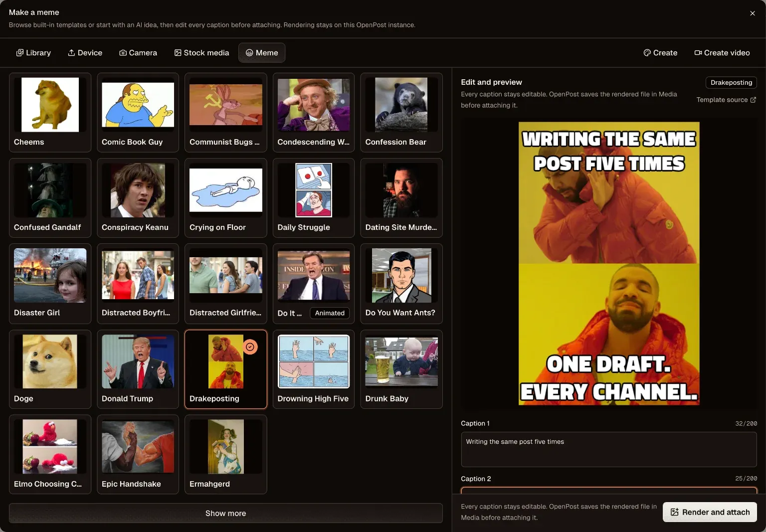Click the Render and attach button
766x532 pixels.
tap(710, 512)
